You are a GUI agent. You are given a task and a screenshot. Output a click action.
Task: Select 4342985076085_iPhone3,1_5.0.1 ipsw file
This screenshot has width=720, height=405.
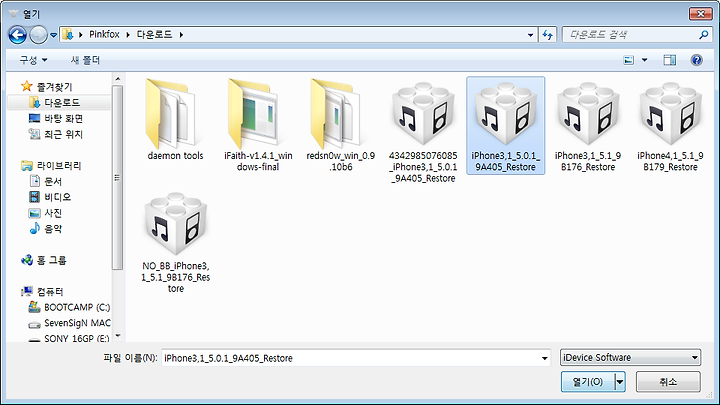click(x=423, y=131)
